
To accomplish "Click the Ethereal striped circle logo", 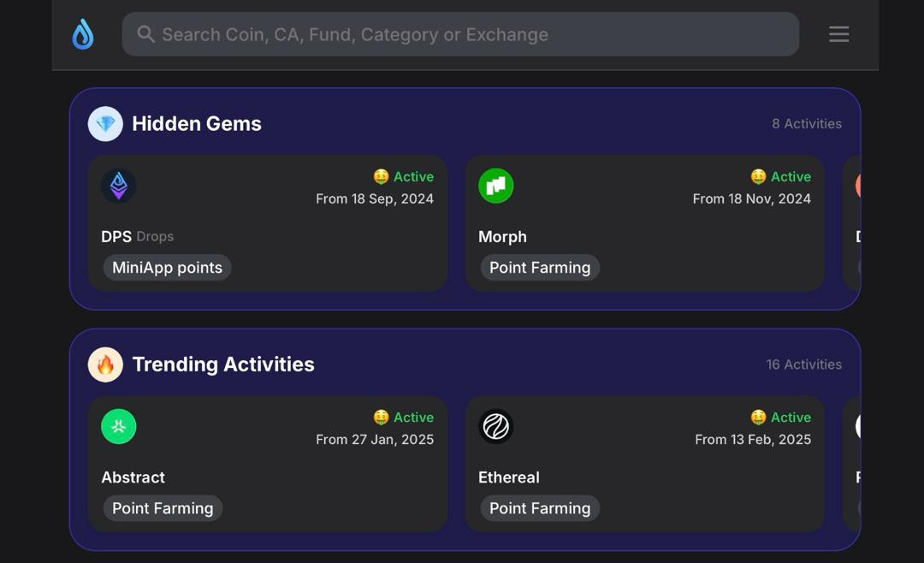I will [496, 426].
